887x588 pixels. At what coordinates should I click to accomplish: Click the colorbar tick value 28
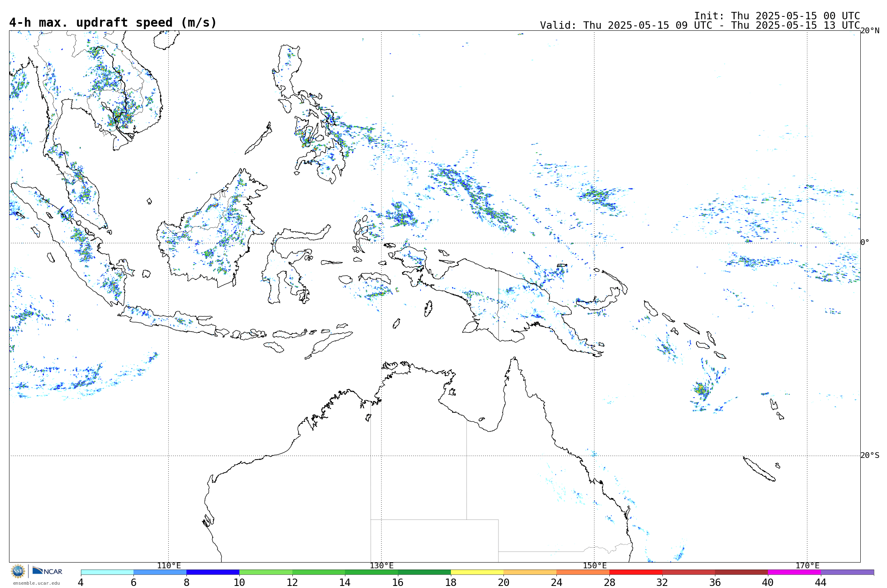(609, 582)
